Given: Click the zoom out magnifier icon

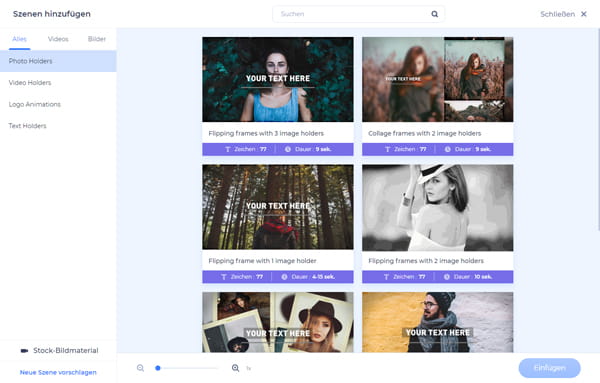Looking at the screenshot, I should 140,368.
